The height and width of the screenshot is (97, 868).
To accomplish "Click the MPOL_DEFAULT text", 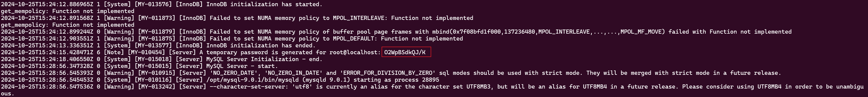I will (354, 38).
